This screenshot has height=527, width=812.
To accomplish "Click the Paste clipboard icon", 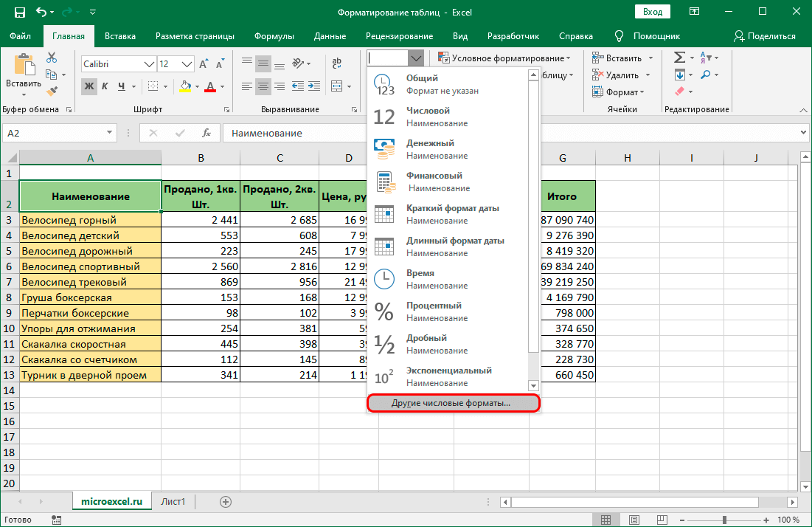I will (24, 66).
